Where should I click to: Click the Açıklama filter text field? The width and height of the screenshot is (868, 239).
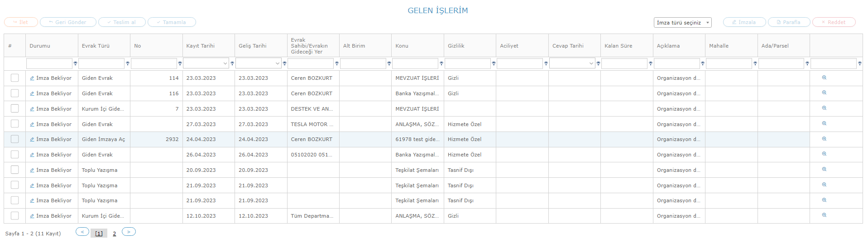click(x=676, y=63)
